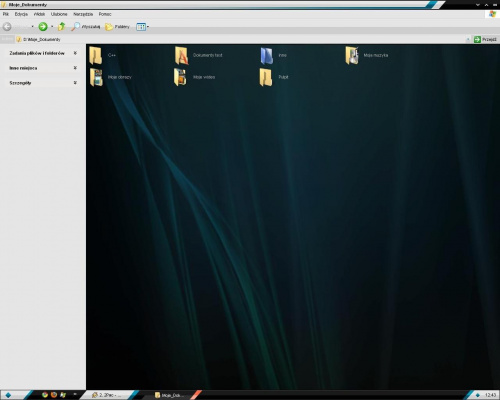Open the Start button diamond
The height and width of the screenshot is (400, 500).
click(x=8, y=395)
